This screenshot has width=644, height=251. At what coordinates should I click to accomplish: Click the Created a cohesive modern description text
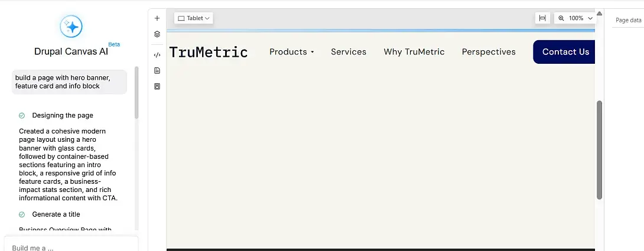coord(68,164)
